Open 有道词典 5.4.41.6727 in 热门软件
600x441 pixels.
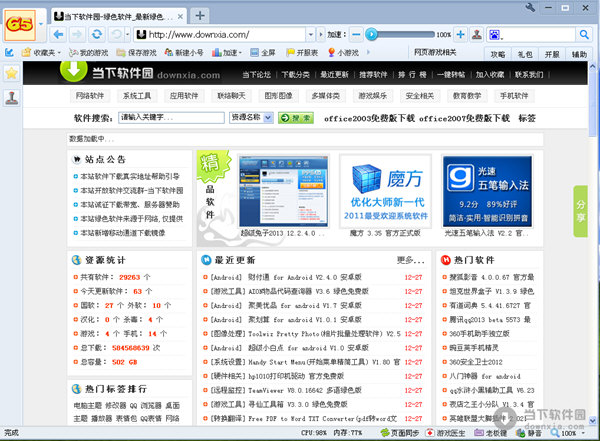[x=490, y=305]
